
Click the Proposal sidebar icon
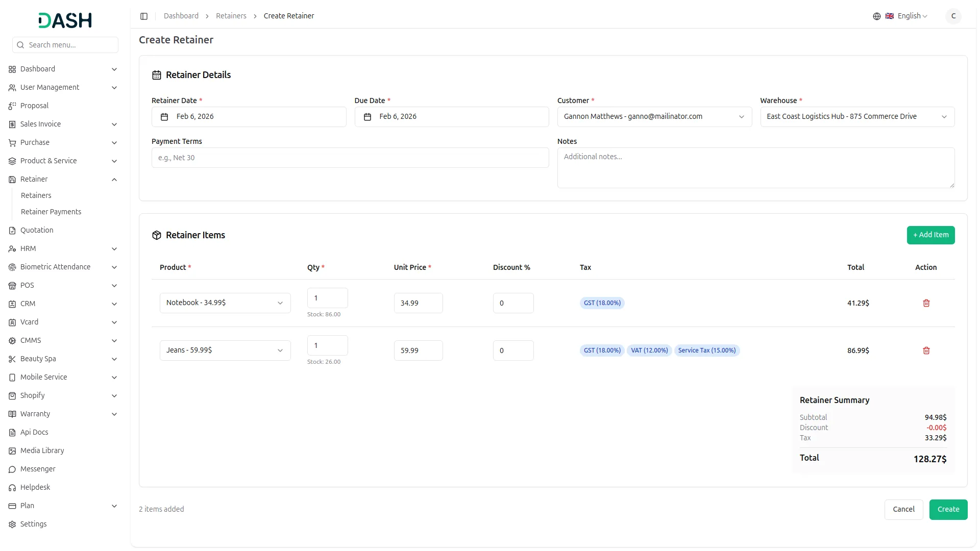coord(12,106)
